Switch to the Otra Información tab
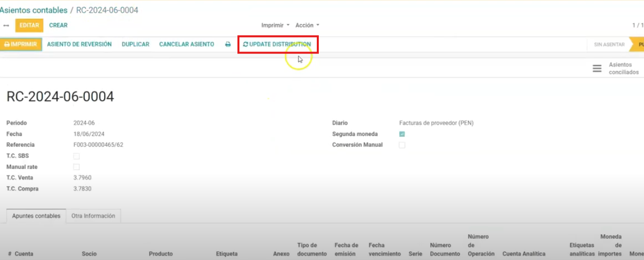Image resolution: width=644 pixels, height=260 pixels. tap(93, 216)
